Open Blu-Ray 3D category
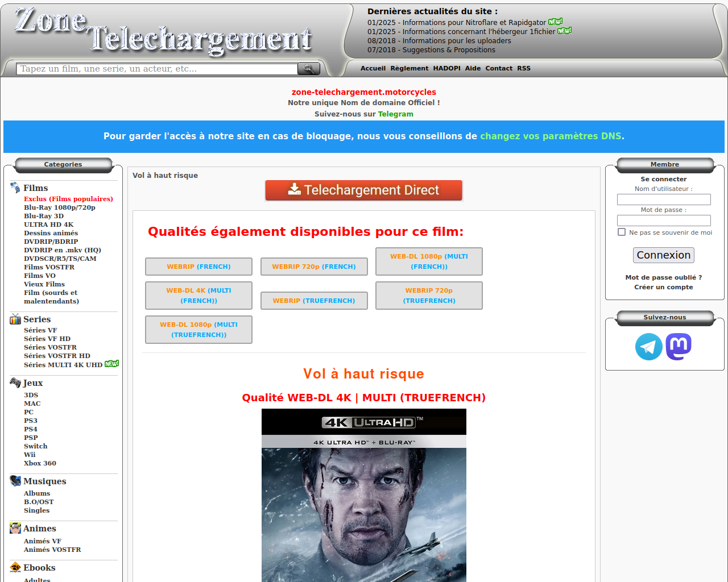 (44, 216)
